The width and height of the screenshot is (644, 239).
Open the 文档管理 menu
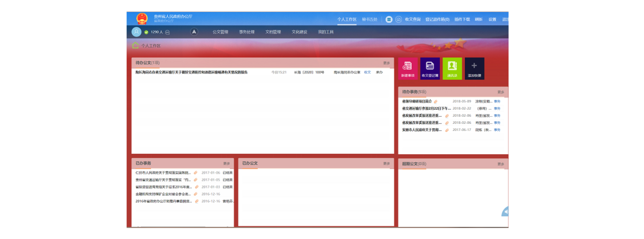[x=273, y=32]
